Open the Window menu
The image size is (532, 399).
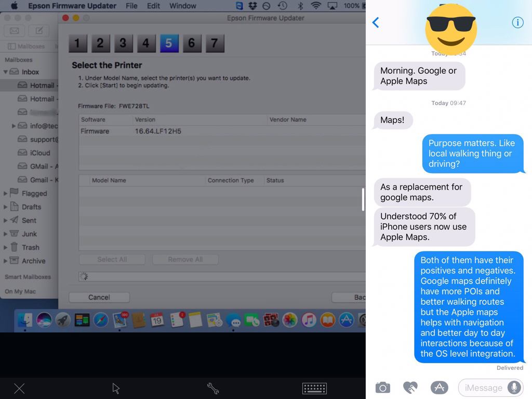(x=183, y=6)
